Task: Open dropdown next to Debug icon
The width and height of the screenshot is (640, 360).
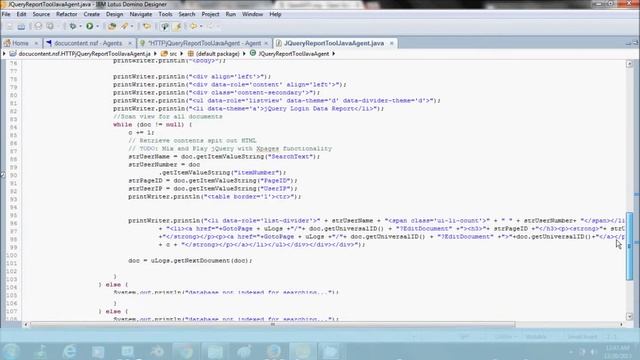Action: 80,27
